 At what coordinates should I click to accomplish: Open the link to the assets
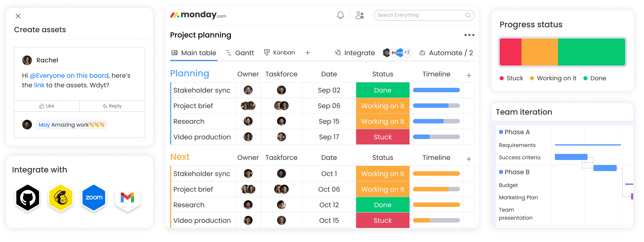[x=39, y=85]
